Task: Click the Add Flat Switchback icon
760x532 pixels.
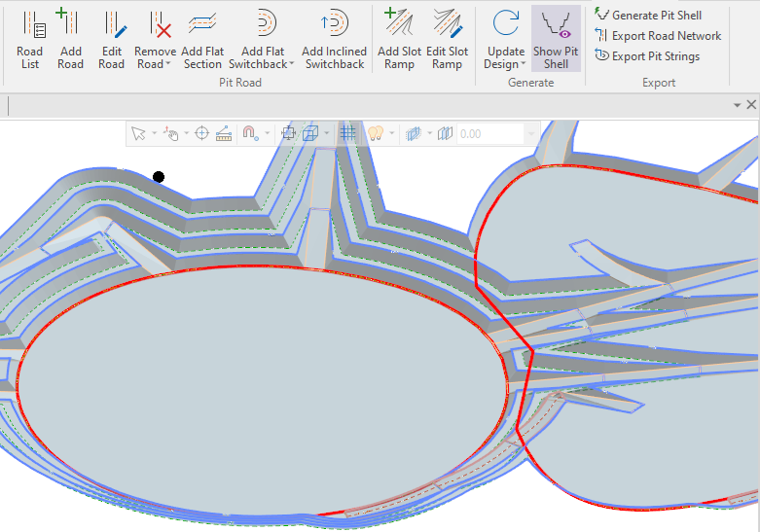Action: click(x=265, y=23)
